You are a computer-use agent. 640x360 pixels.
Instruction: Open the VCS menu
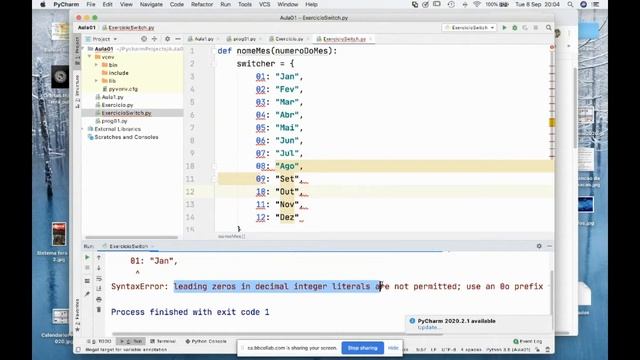click(264, 4)
